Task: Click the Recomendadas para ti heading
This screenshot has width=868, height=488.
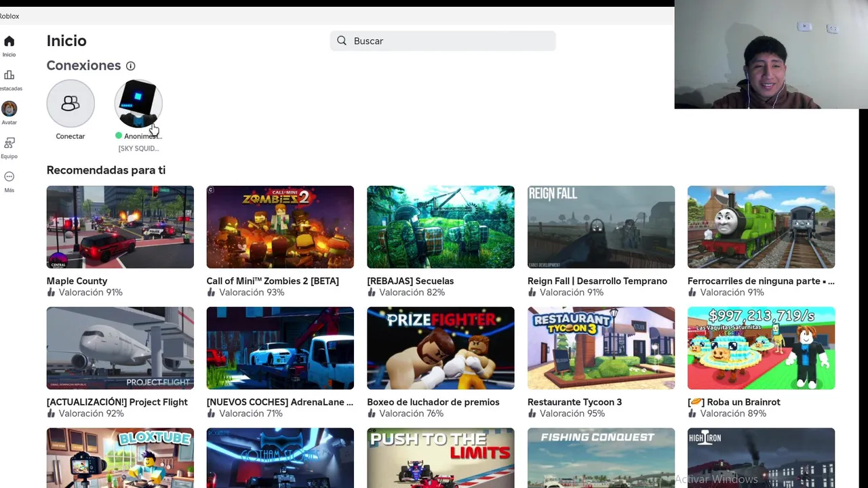Action: tap(106, 170)
